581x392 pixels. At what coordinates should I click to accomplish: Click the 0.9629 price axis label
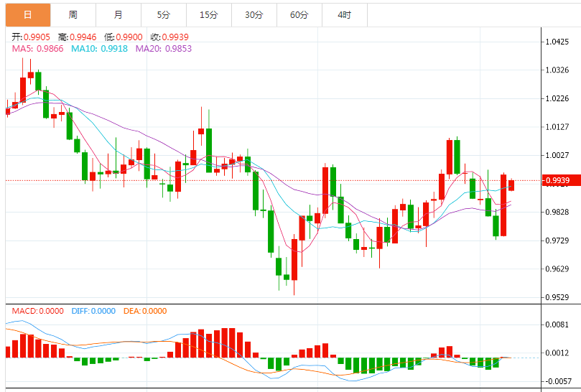(x=557, y=269)
